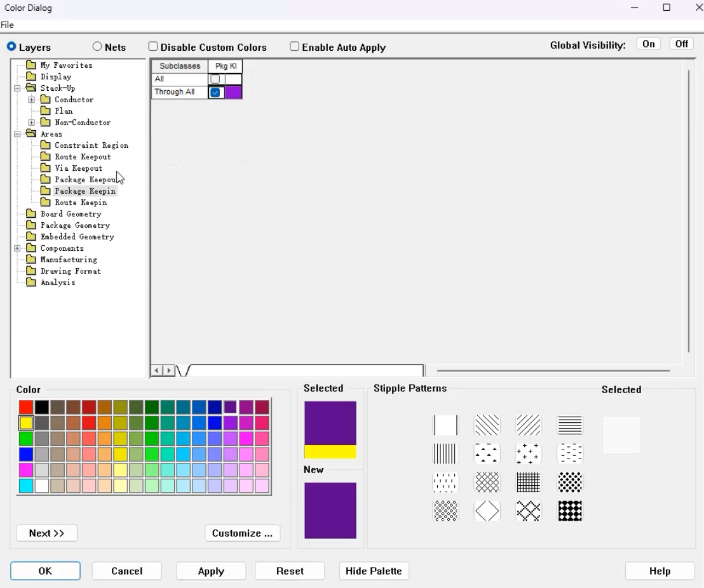This screenshot has width=704, height=588.
Task: Open the Package Geometry folder
Action: [75, 225]
